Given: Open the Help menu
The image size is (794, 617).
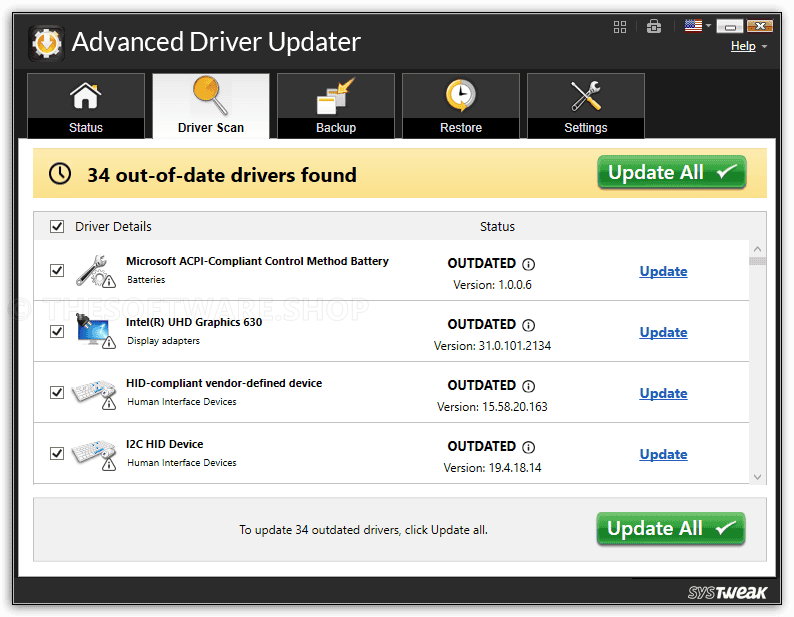Looking at the screenshot, I should [743, 46].
